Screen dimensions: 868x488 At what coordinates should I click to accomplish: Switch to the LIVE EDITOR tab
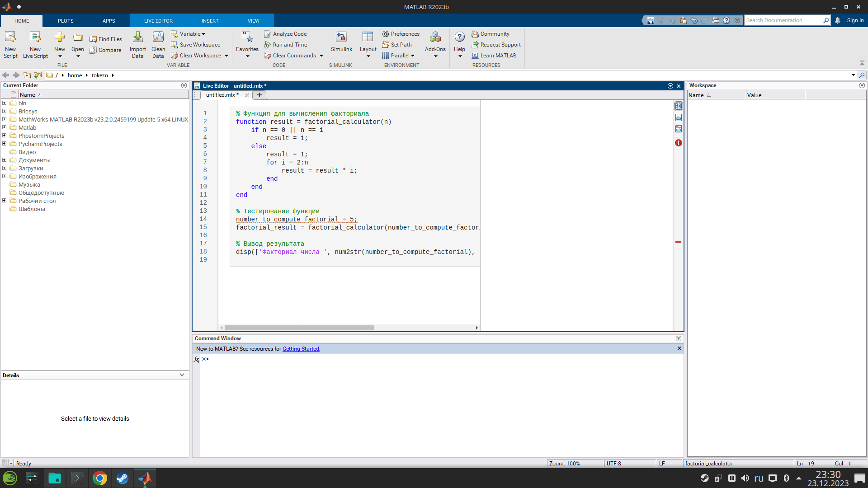click(x=158, y=21)
